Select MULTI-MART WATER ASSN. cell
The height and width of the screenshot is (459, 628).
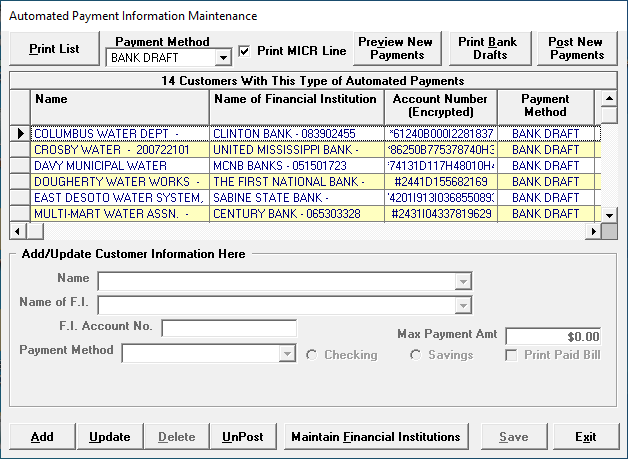click(120, 214)
